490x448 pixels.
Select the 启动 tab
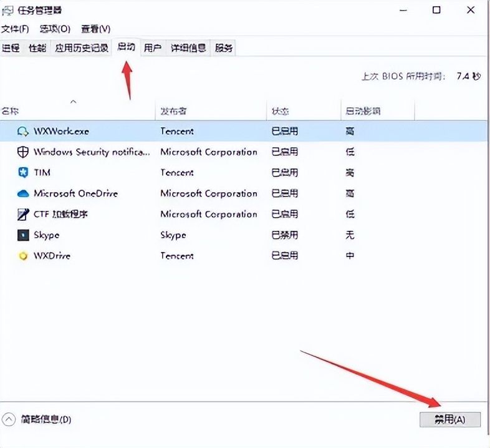(127, 47)
